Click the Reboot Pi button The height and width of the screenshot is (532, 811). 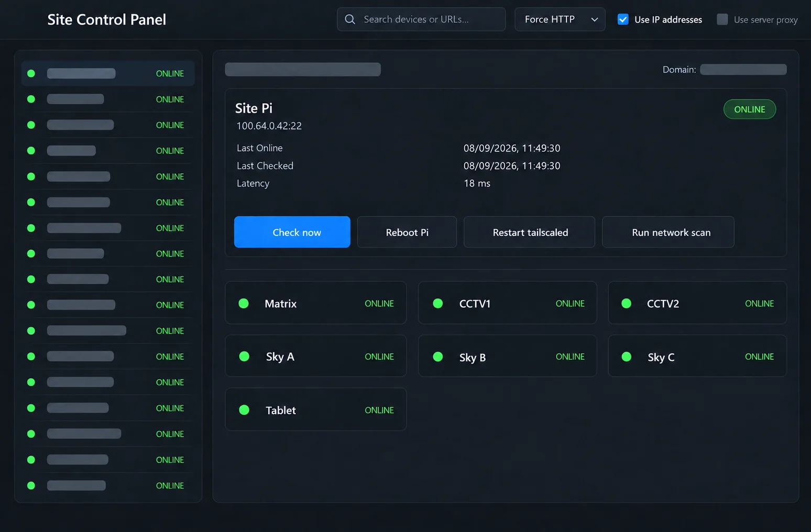pyautogui.click(x=407, y=232)
